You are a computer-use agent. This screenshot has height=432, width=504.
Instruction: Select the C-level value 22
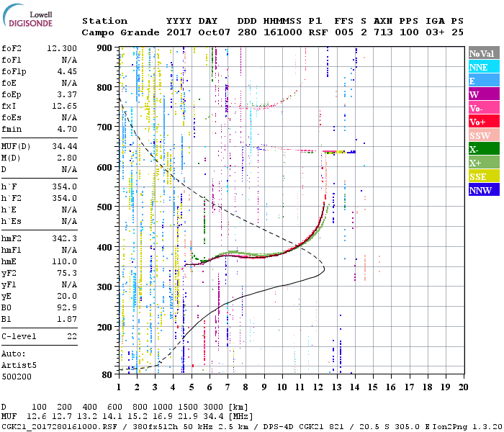(71, 336)
